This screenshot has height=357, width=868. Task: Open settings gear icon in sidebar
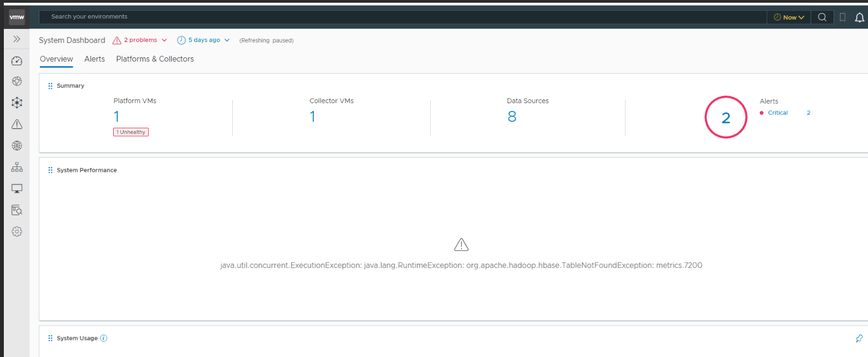tap(17, 231)
